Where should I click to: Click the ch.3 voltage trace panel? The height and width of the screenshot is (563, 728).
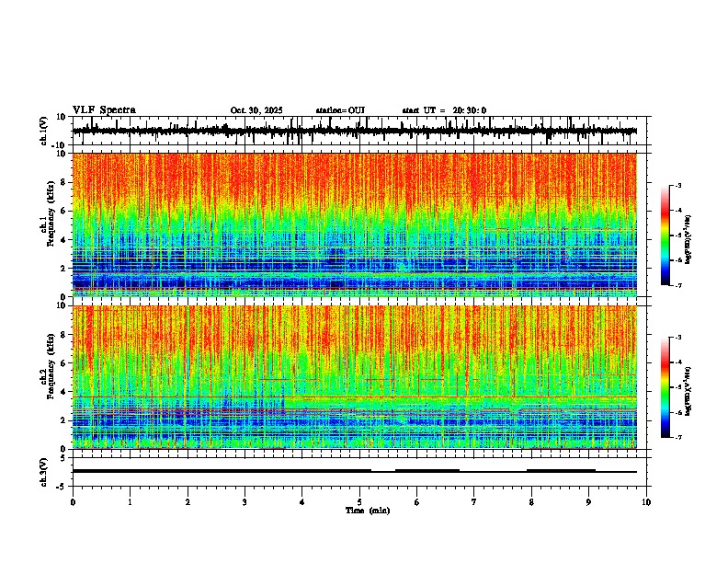tap(359, 472)
